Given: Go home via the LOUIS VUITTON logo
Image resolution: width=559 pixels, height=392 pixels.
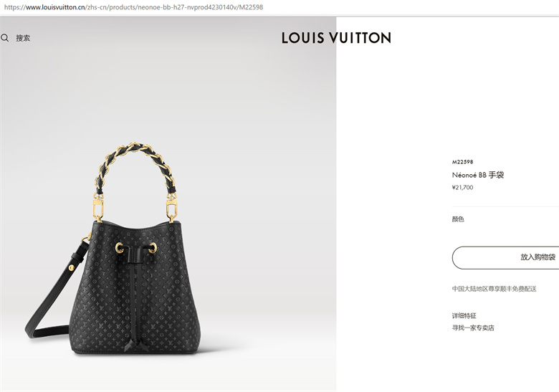Looking at the screenshot, I should coord(336,38).
